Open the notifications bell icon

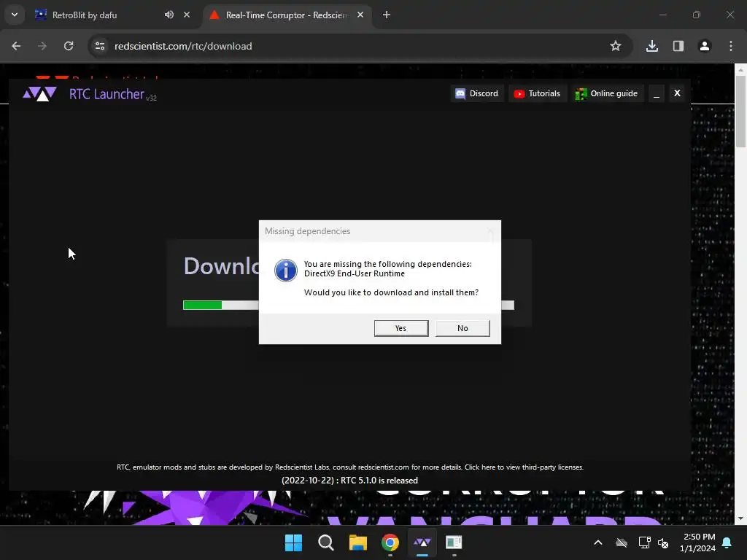(x=727, y=542)
